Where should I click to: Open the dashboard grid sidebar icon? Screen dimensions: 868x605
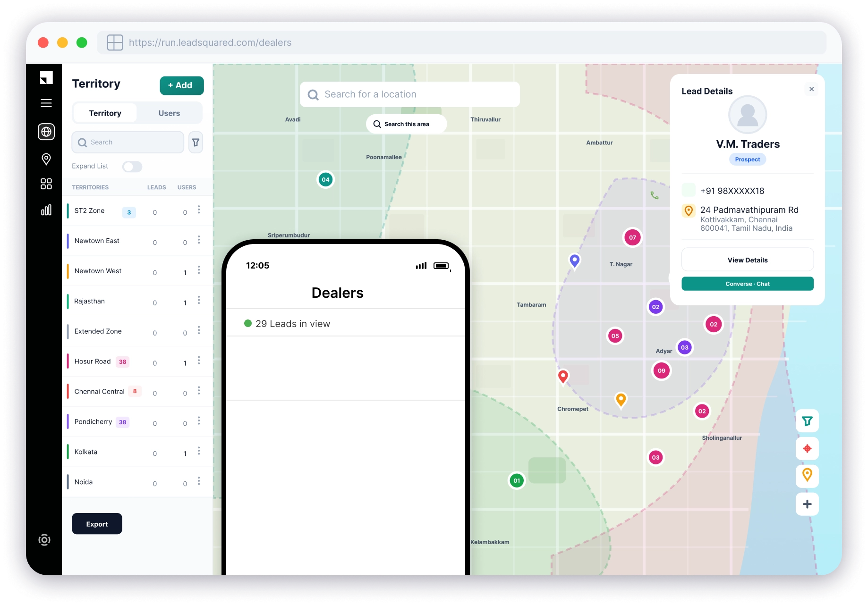tap(46, 184)
